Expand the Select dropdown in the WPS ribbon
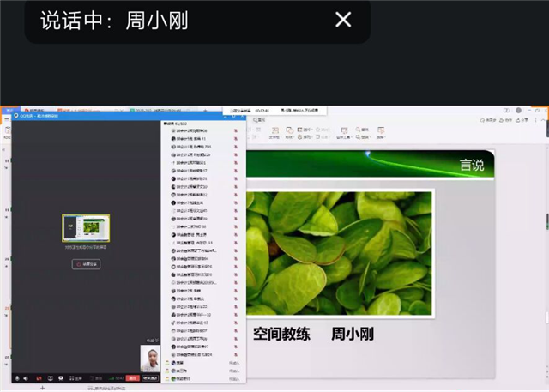 381,133
